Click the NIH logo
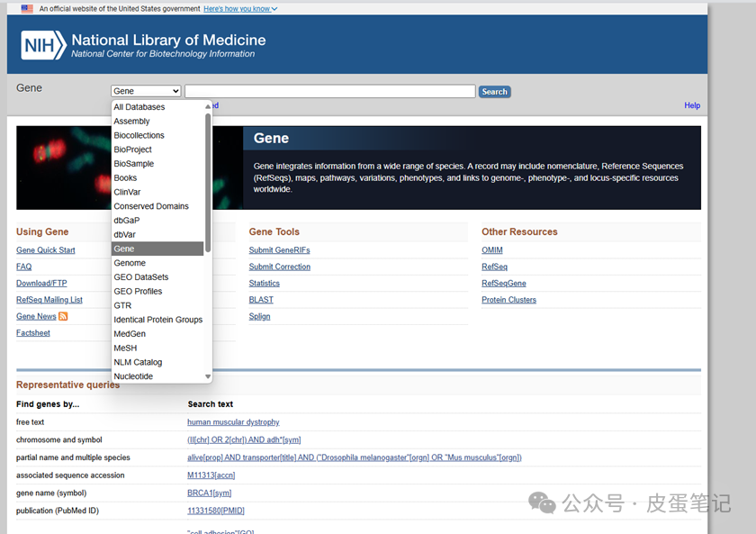 coord(43,45)
